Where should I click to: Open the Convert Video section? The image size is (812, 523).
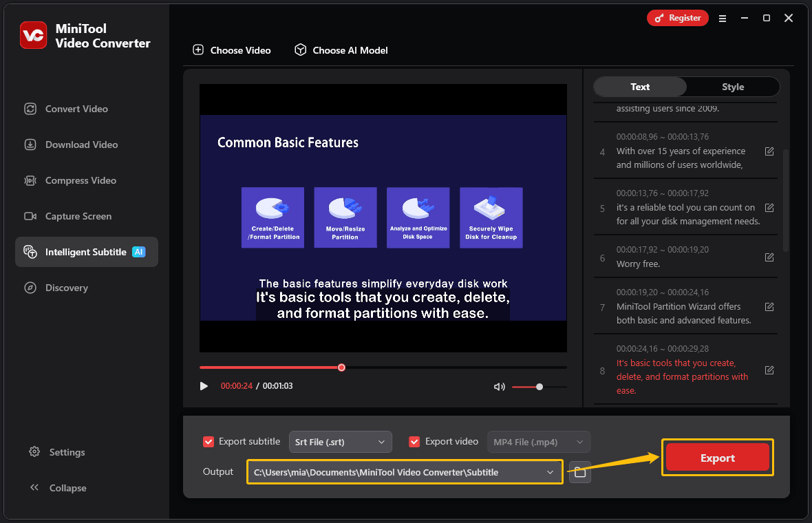coord(76,109)
